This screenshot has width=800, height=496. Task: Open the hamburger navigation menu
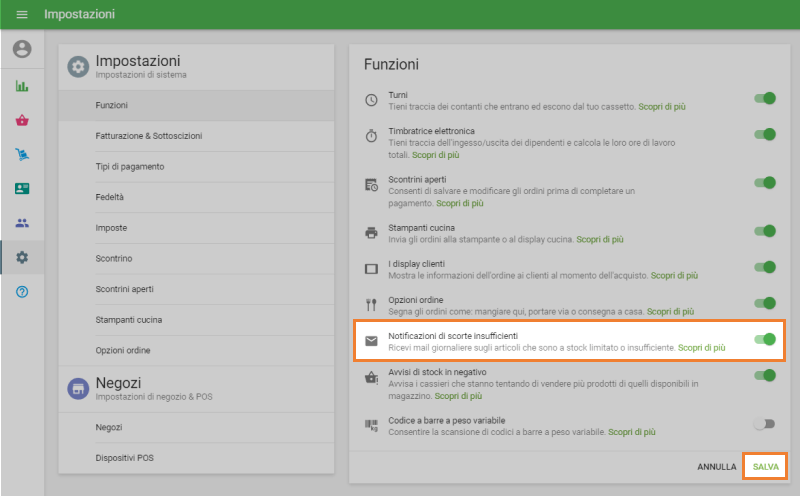click(22, 15)
